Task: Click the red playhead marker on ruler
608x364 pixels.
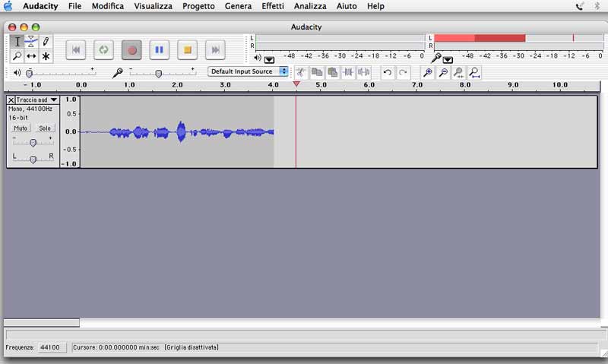Action: tap(296, 84)
